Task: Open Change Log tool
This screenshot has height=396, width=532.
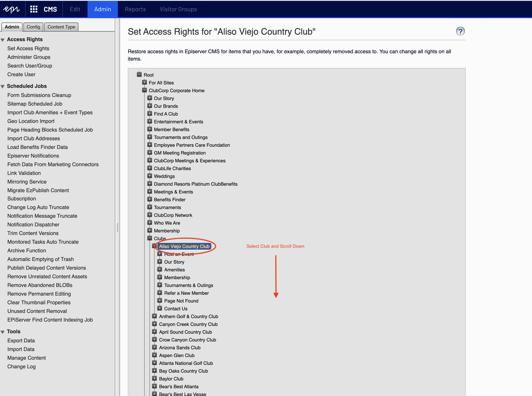Action: [21, 367]
